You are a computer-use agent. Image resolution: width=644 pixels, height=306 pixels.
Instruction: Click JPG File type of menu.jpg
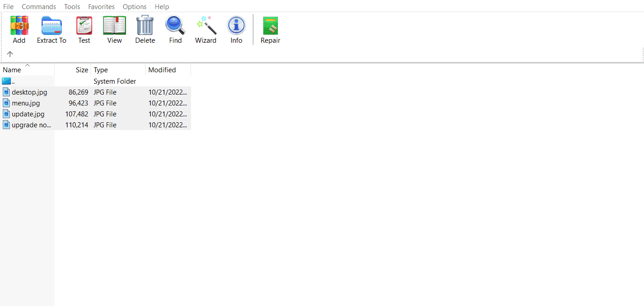pos(105,103)
